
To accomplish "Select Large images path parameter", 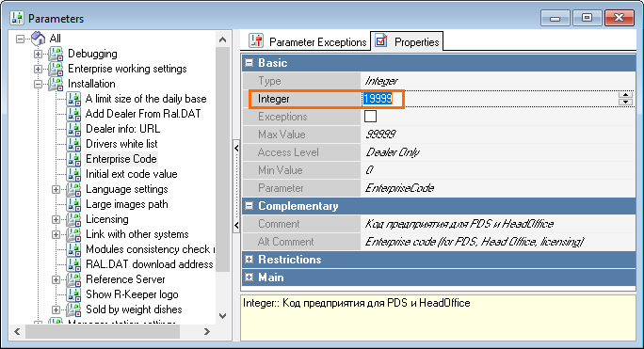I will pyautogui.click(x=127, y=204).
